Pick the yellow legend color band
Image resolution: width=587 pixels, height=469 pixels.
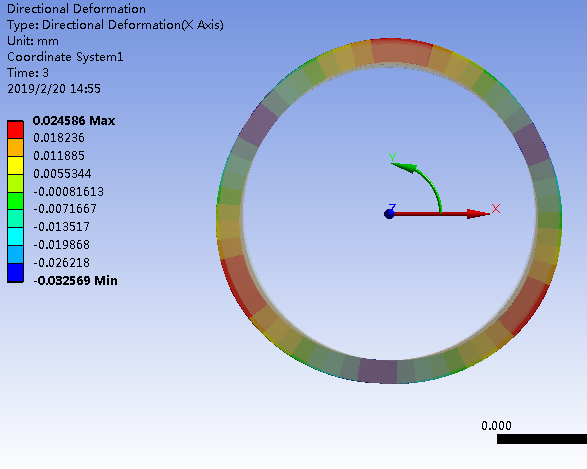[15, 165]
